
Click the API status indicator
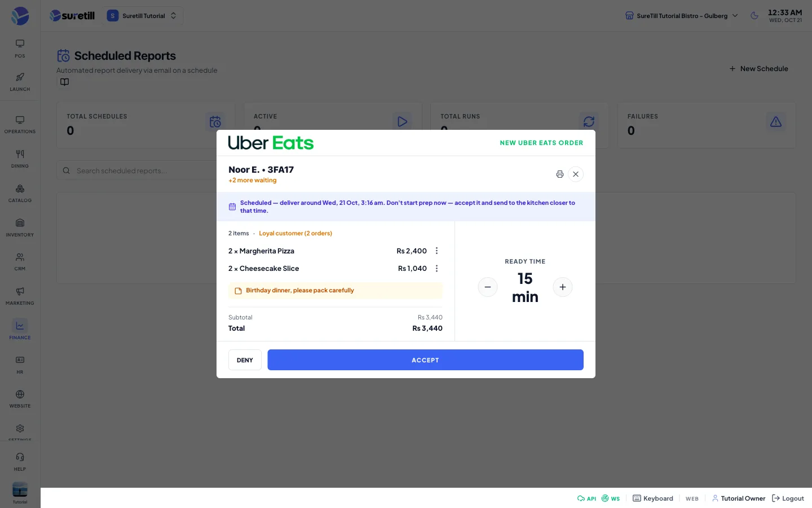tap(586, 498)
